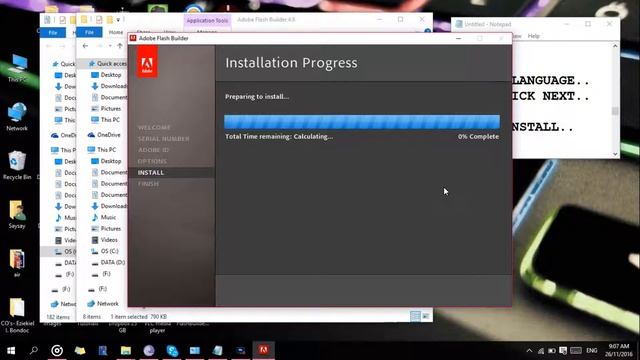The width and height of the screenshot is (640, 360).
Task: Select DATA (D:) in front Explorer tree
Action: (x=108, y=262)
